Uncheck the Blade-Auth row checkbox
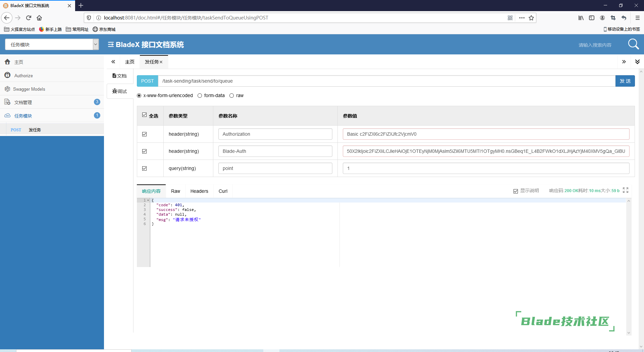 [x=144, y=151]
